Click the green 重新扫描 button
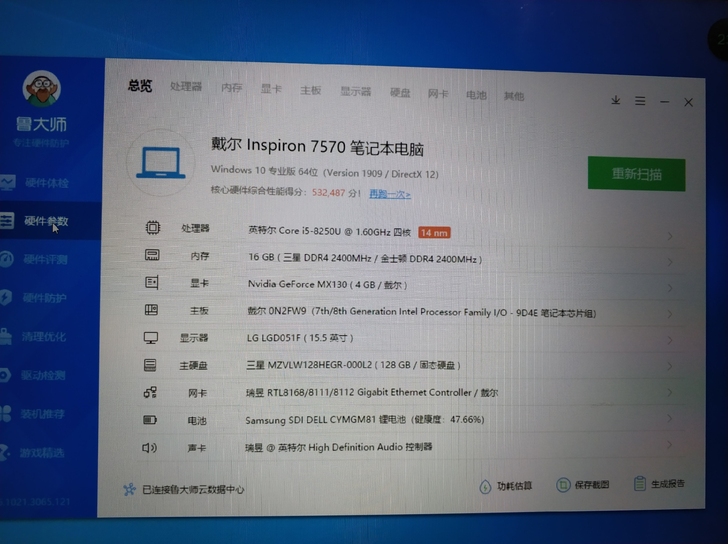 pyautogui.click(x=637, y=174)
